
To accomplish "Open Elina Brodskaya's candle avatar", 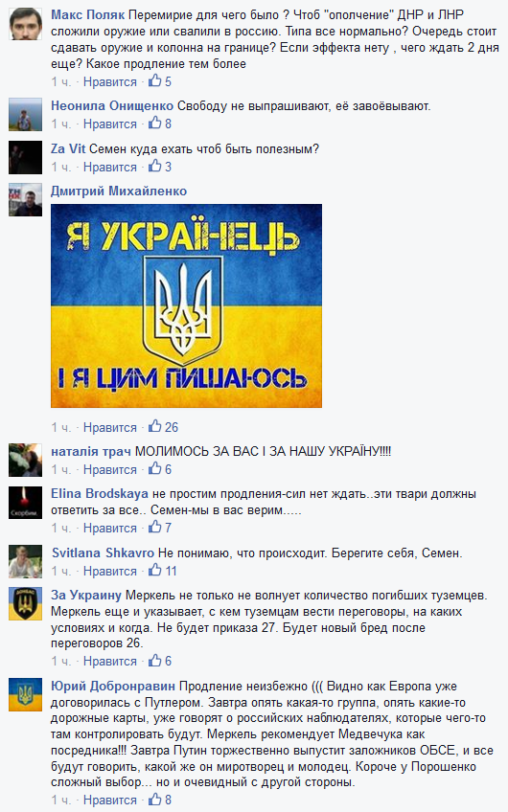I will (25, 503).
